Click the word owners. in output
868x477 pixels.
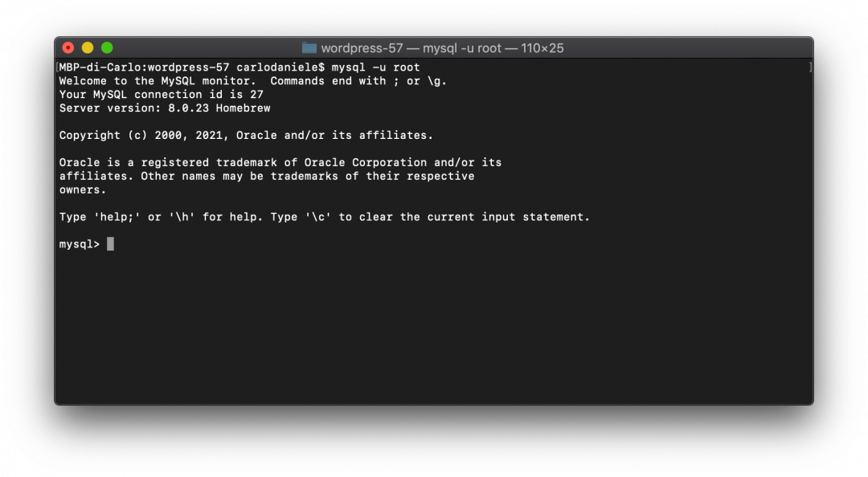tap(82, 190)
